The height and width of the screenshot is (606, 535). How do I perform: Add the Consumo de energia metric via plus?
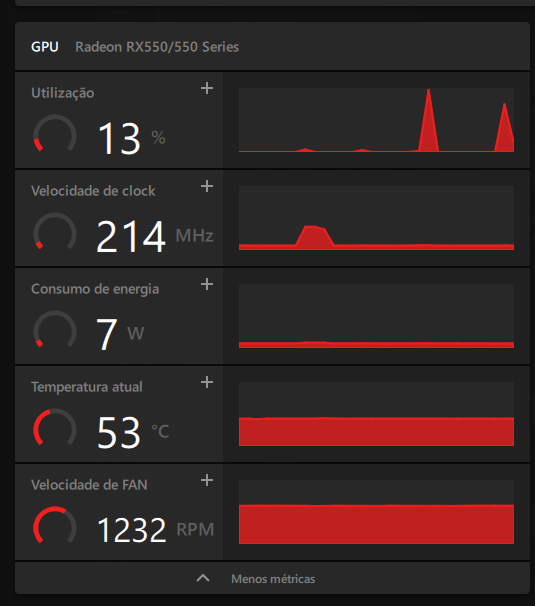(207, 284)
